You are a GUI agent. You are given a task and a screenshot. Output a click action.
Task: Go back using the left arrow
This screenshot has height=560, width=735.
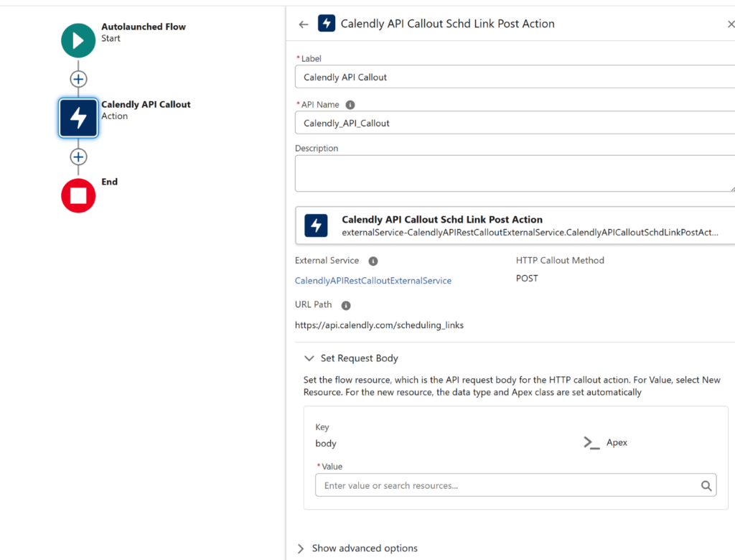click(x=304, y=24)
